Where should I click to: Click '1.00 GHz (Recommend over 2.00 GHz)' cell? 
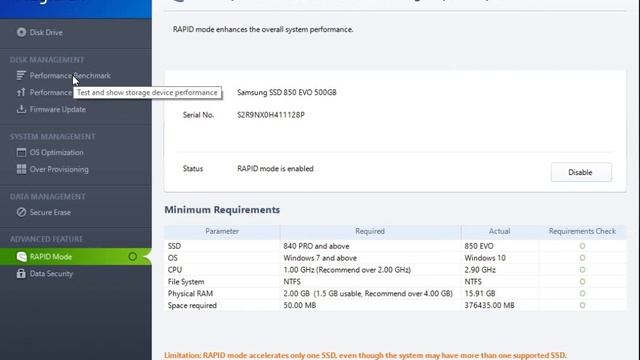347,270
